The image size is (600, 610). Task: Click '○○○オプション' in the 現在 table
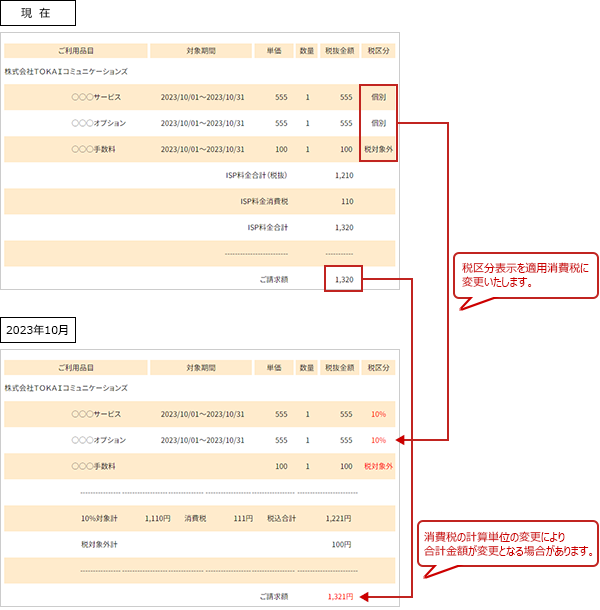[99, 123]
